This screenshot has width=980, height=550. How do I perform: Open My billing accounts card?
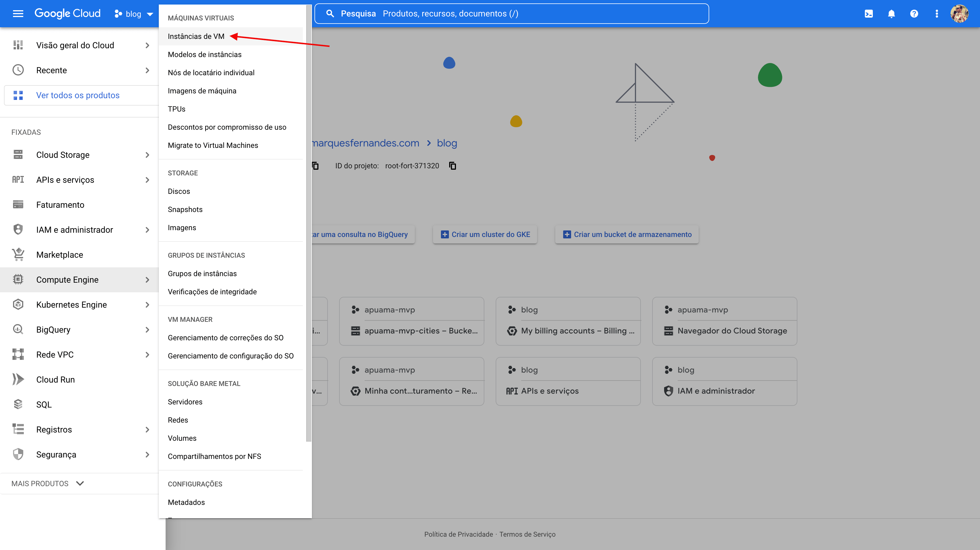(568, 321)
